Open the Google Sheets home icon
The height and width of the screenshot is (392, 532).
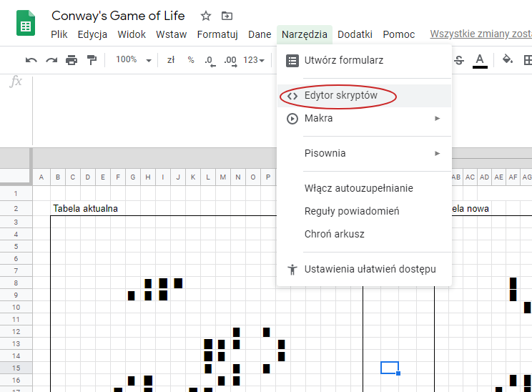(26, 24)
